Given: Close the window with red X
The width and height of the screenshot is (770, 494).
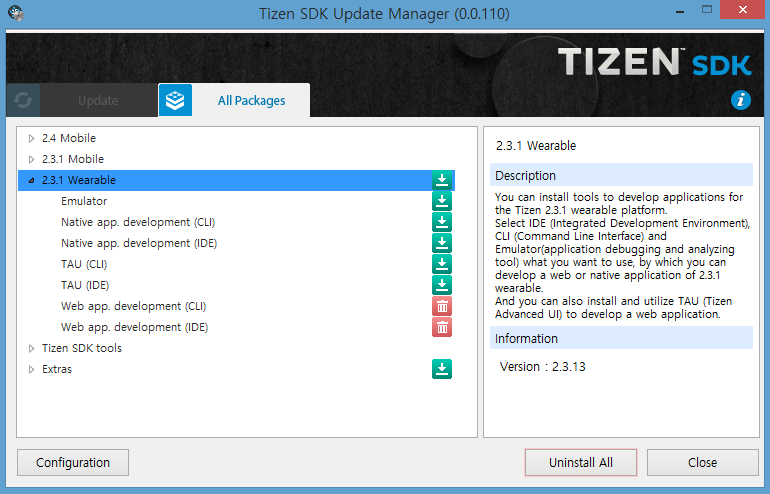Looking at the screenshot, I should click(x=742, y=10).
